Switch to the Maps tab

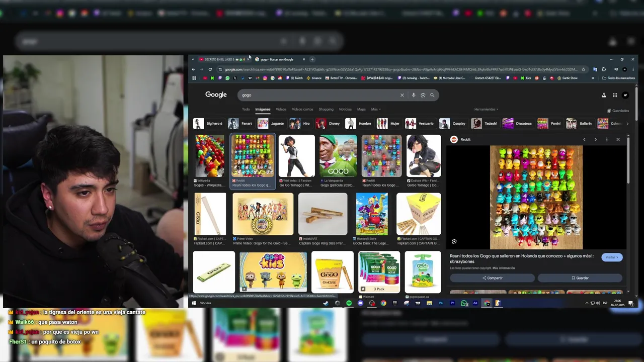[x=361, y=109]
